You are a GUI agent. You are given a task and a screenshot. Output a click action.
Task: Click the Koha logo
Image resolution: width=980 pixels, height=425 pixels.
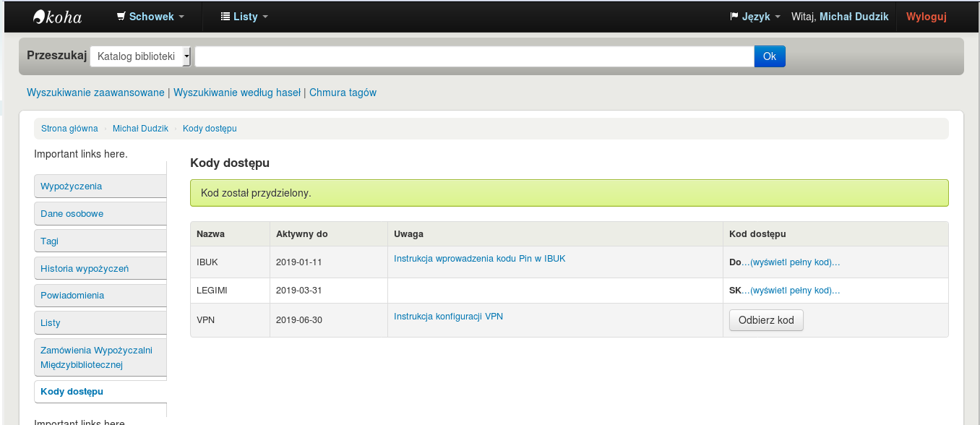(58, 17)
